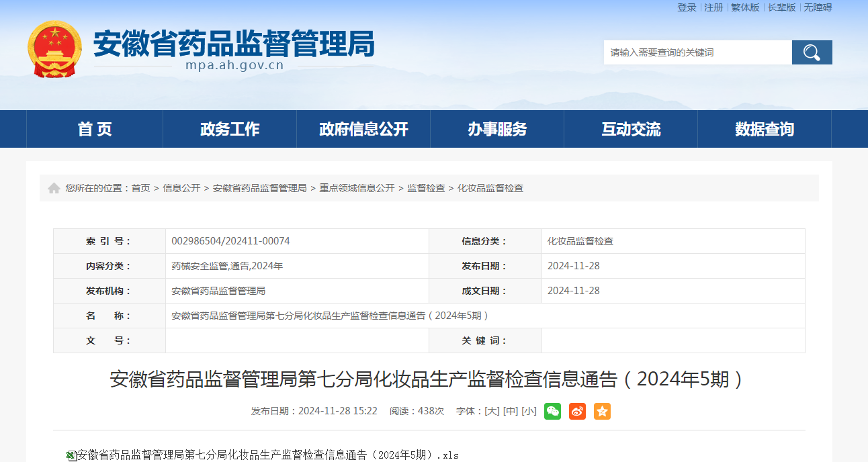Click the site title 安徽省药品监督管理局

(234, 43)
